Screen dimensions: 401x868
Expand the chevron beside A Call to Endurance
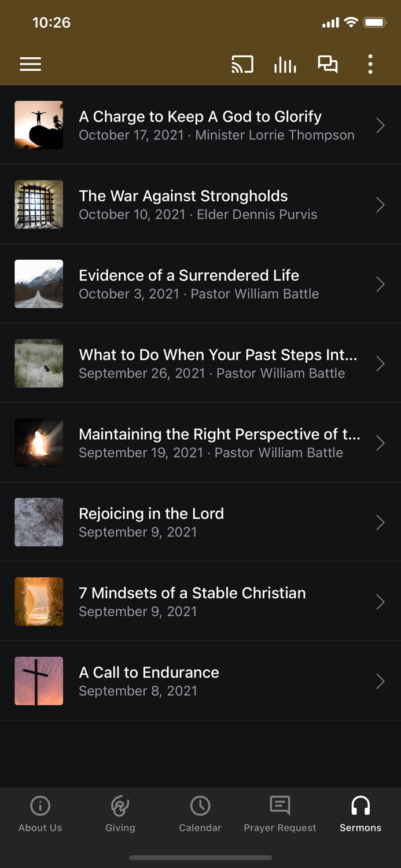click(380, 681)
